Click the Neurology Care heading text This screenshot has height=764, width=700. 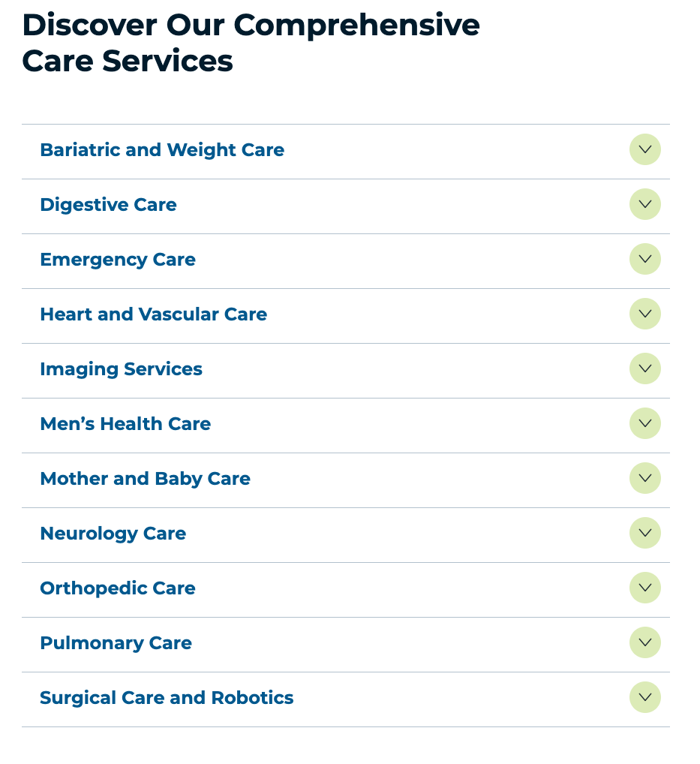click(x=113, y=534)
